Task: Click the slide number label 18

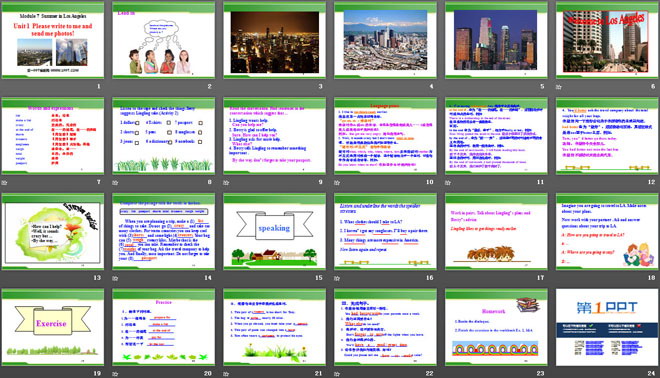Action: (x=652, y=277)
